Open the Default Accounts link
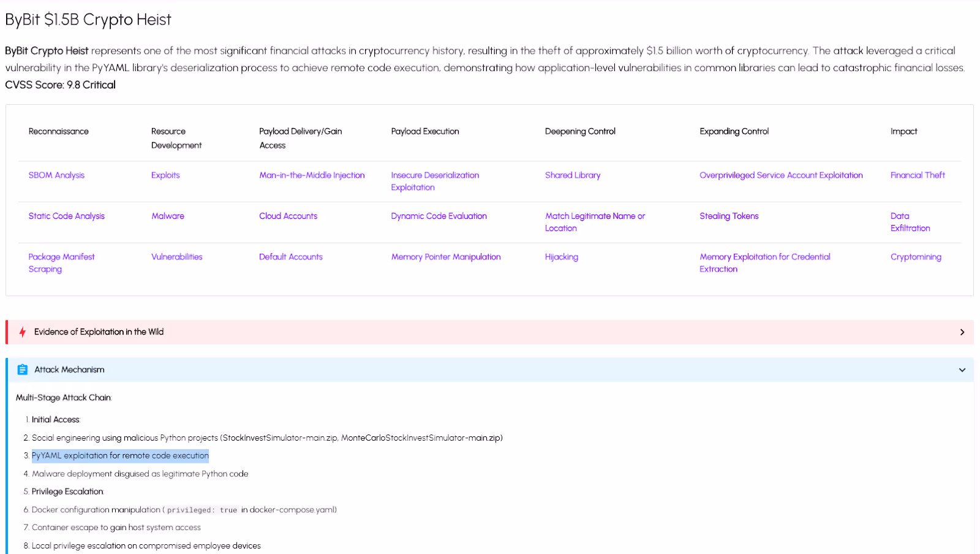This screenshot has width=980, height=554. 290,257
